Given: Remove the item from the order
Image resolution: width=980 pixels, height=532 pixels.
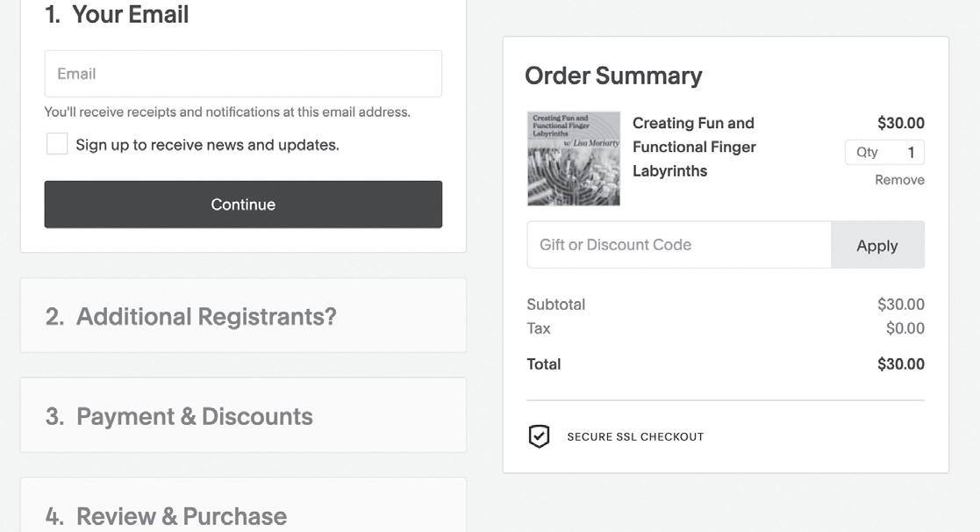Looking at the screenshot, I should 899,180.
